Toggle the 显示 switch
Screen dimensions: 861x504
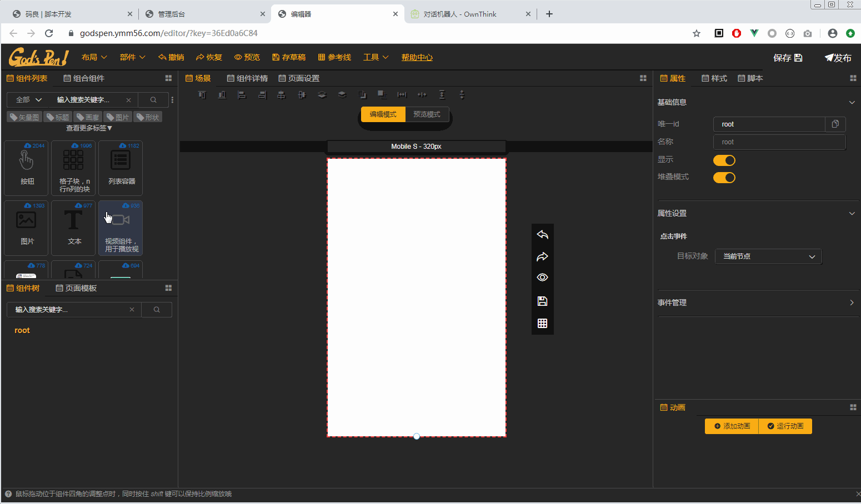(x=724, y=160)
